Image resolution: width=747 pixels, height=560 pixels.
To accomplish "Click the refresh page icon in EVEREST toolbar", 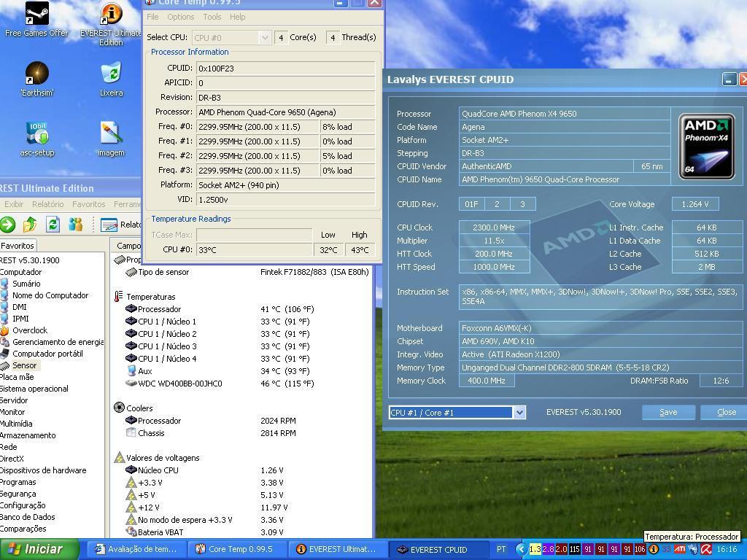I will (x=53, y=225).
